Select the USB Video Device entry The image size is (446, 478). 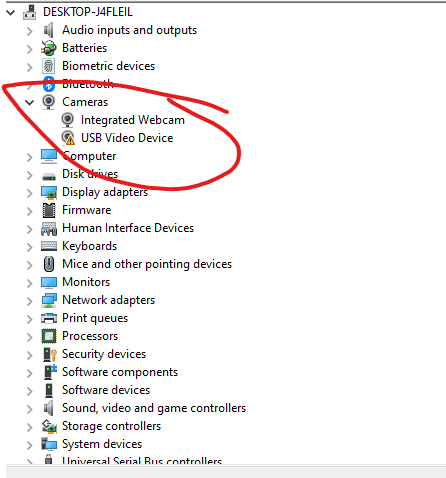(127, 138)
